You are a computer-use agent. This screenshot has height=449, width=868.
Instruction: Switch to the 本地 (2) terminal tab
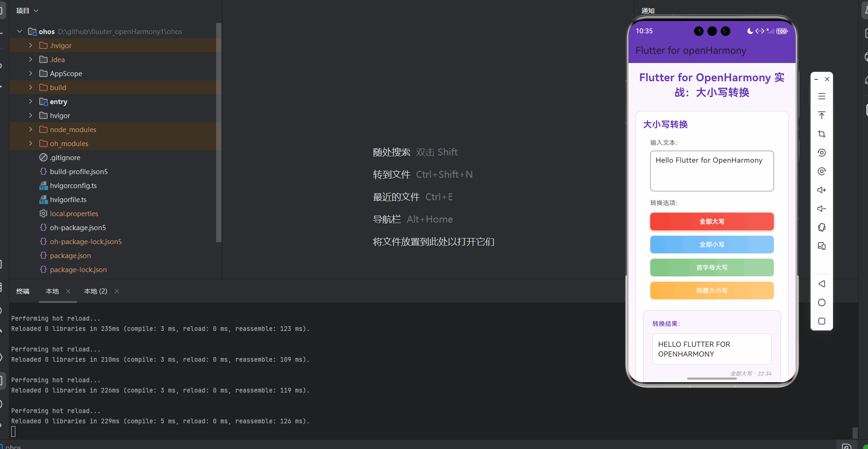pyautogui.click(x=96, y=291)
